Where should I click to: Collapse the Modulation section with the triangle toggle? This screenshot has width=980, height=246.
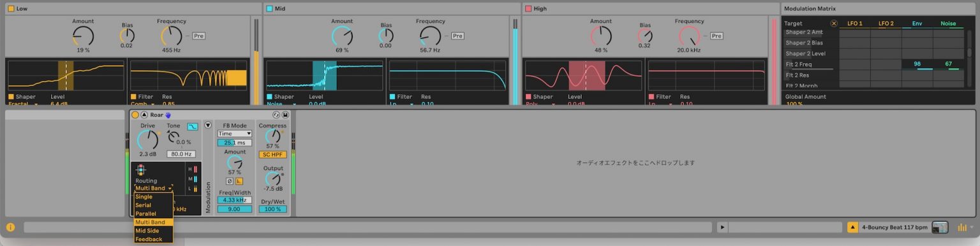pyautogui.click(x=207, y=125)
